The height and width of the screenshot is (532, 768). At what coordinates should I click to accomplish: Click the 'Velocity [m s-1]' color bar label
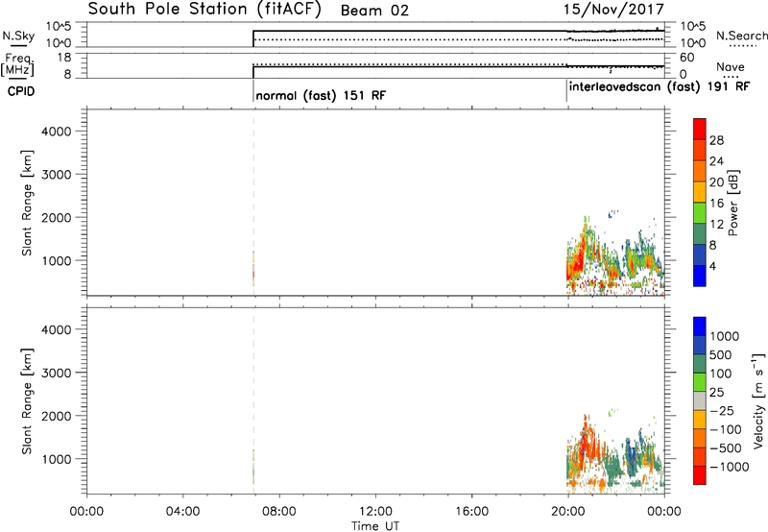(x=758, y=400)
